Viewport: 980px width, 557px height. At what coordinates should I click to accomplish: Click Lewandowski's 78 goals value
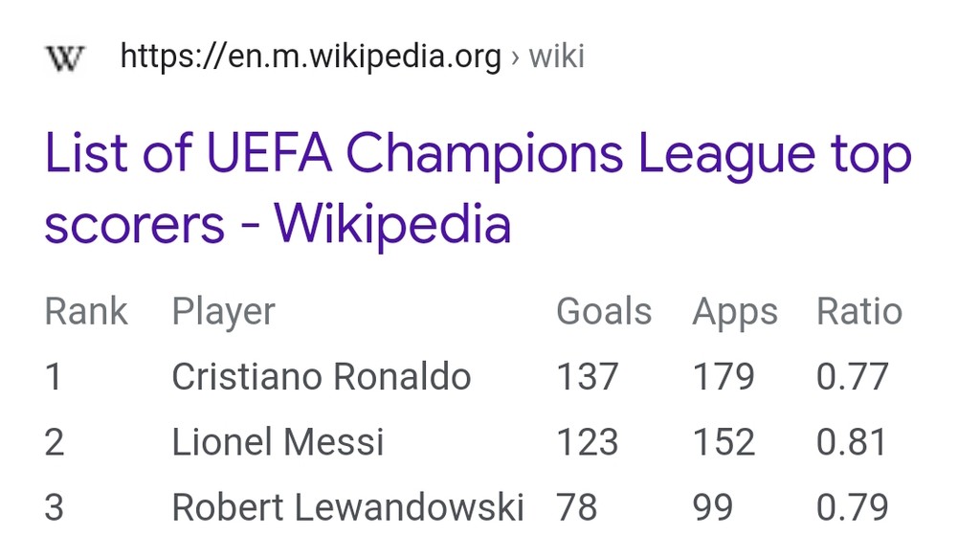click(577, 507)
